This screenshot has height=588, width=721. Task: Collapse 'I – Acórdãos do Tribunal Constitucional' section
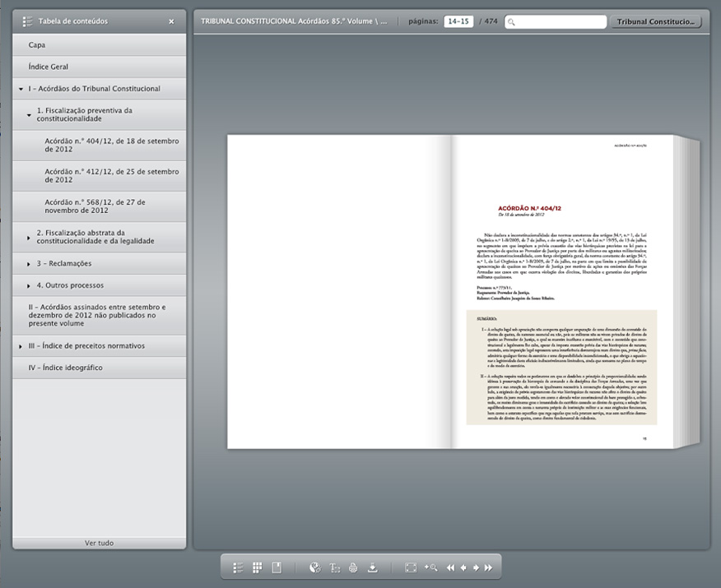[x=21, y=89]
